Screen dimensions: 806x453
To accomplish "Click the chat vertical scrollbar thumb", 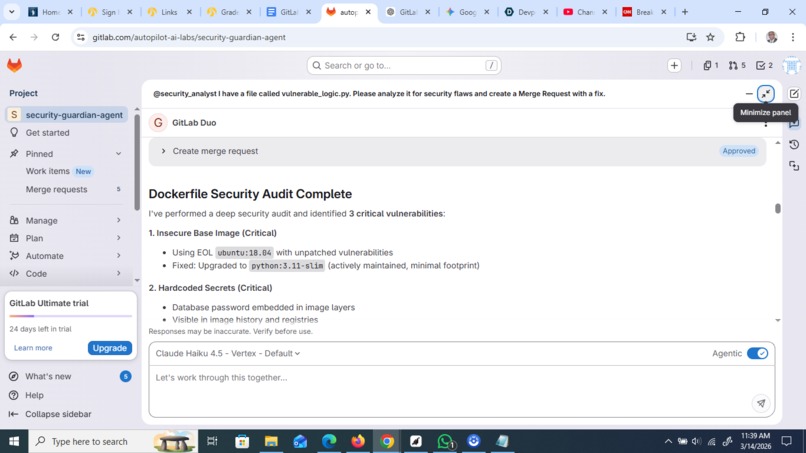I will (x=778, y=208).
